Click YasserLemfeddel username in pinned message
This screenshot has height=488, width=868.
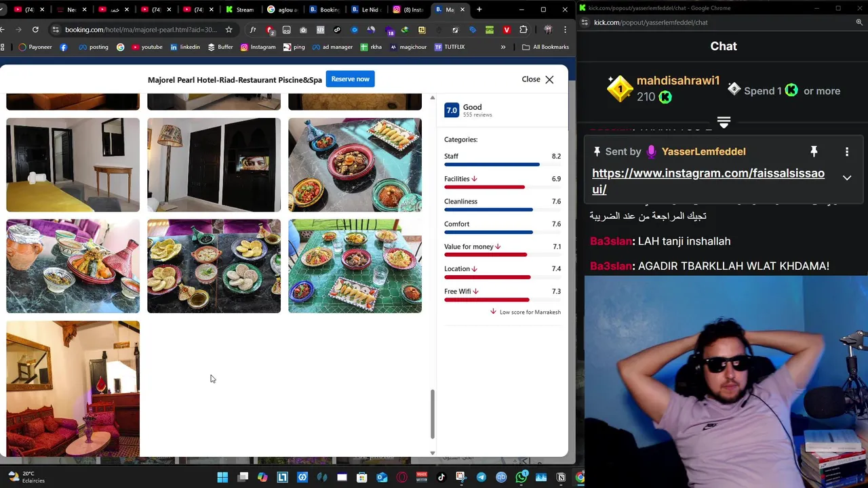click(703, 152)
